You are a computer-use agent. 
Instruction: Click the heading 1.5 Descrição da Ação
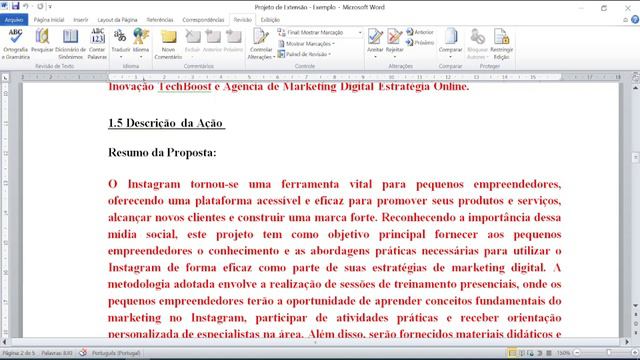167,123
